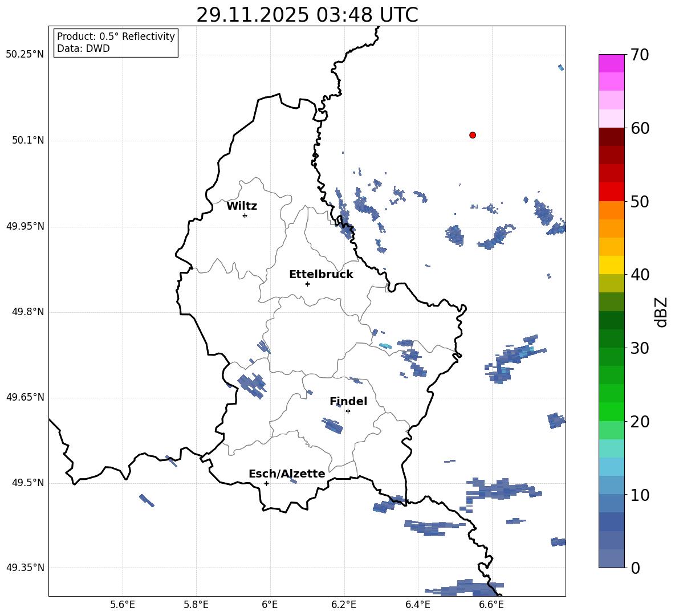Click the Data: DWD text

click(x=83, y=48)
